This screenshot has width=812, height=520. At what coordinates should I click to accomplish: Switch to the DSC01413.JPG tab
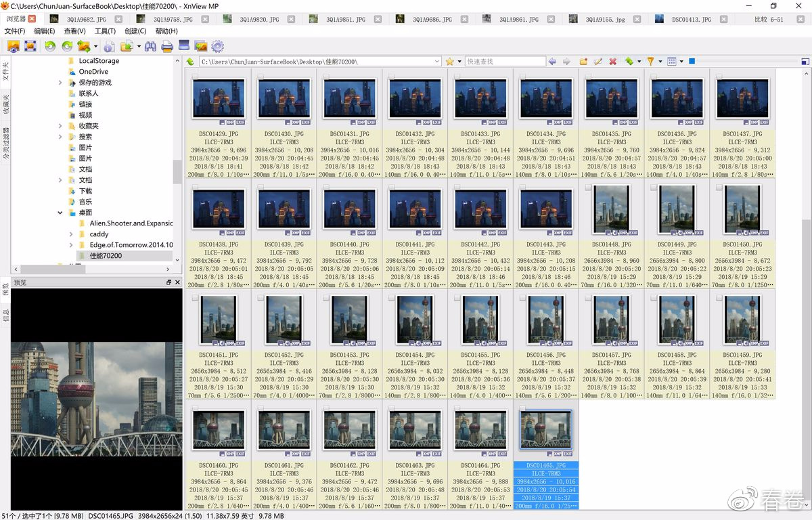point(691,20)
